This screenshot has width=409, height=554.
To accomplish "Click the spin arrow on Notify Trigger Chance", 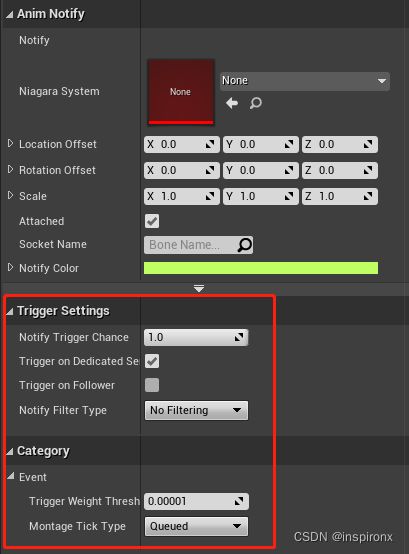I will (239, 337).
